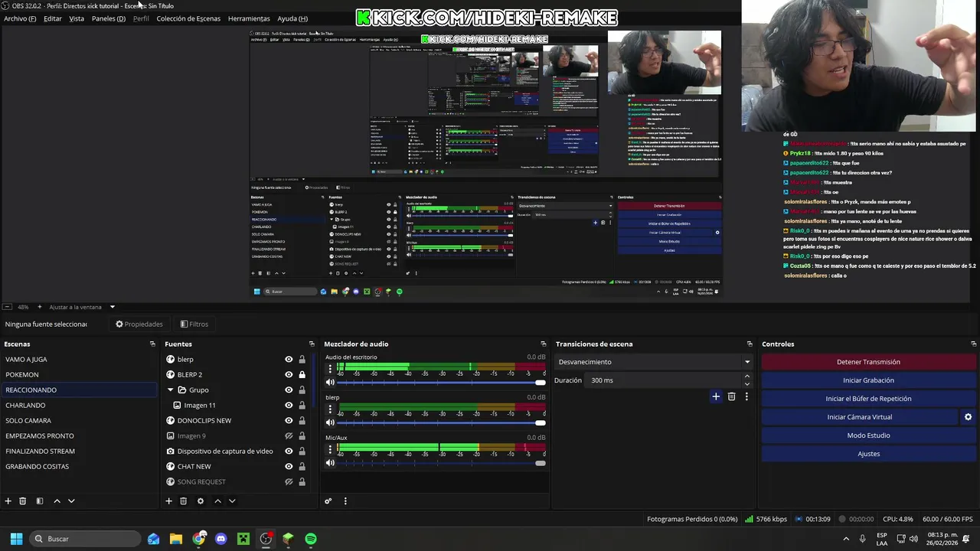This screenshot has width=980, height=551.
Task: Move scene up arrow in Escenas
Action: [57, 501]
